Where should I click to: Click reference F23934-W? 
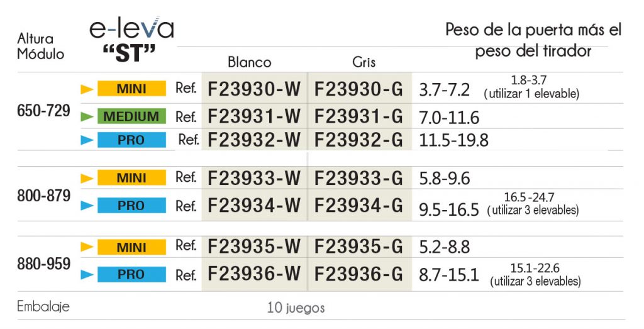[x=254, y=206]
